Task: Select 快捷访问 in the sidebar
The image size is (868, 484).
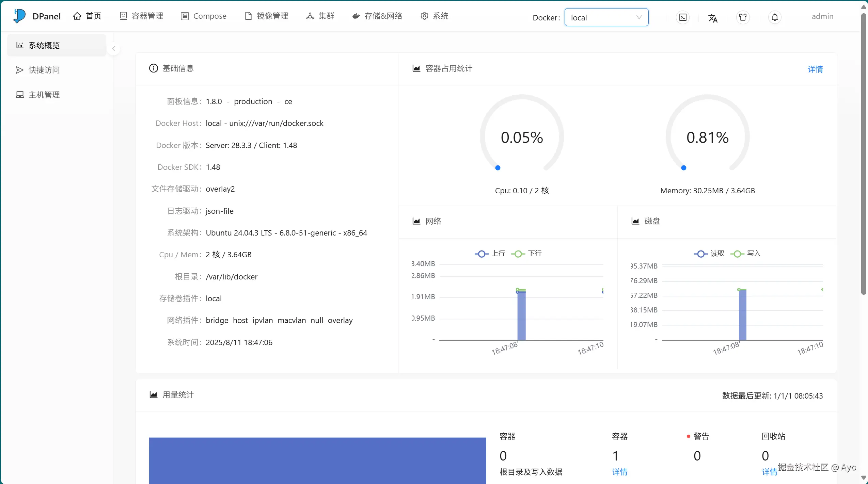Action: click(44, 70)
